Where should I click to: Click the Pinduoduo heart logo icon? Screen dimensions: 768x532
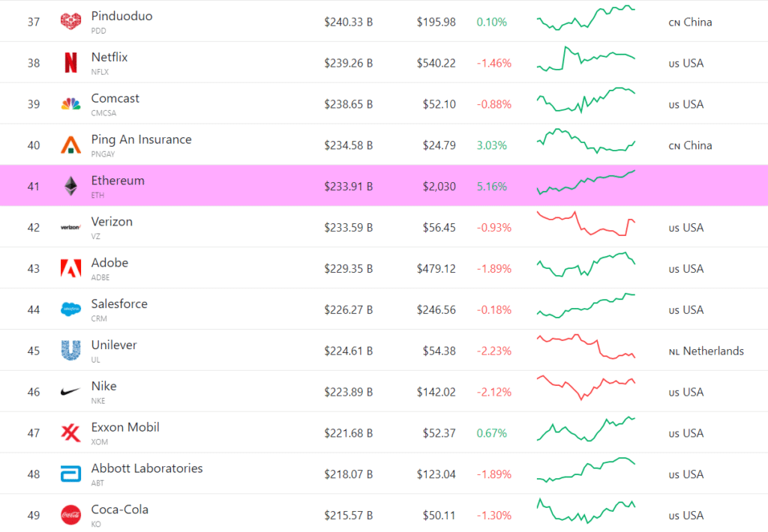tap(70, 22)
